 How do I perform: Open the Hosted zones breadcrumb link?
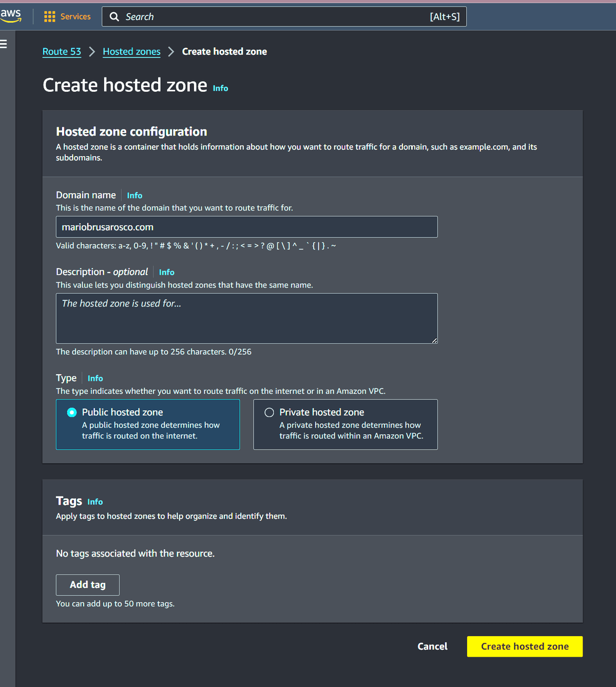click(x=131, y=51)
